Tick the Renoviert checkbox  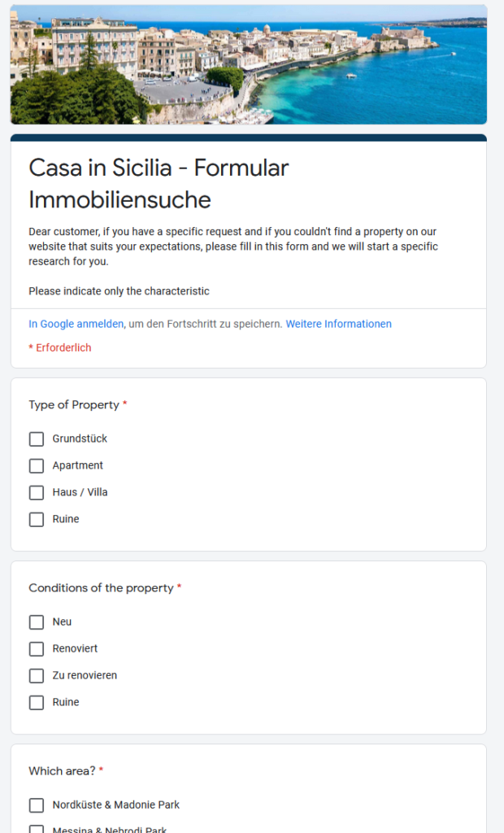click(x=36, y=649)
